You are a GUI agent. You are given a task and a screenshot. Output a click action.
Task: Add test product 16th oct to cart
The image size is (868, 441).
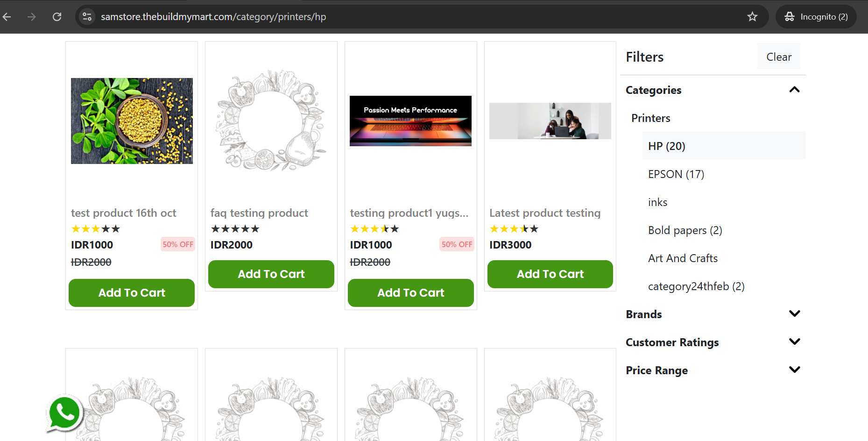[132, 293]
